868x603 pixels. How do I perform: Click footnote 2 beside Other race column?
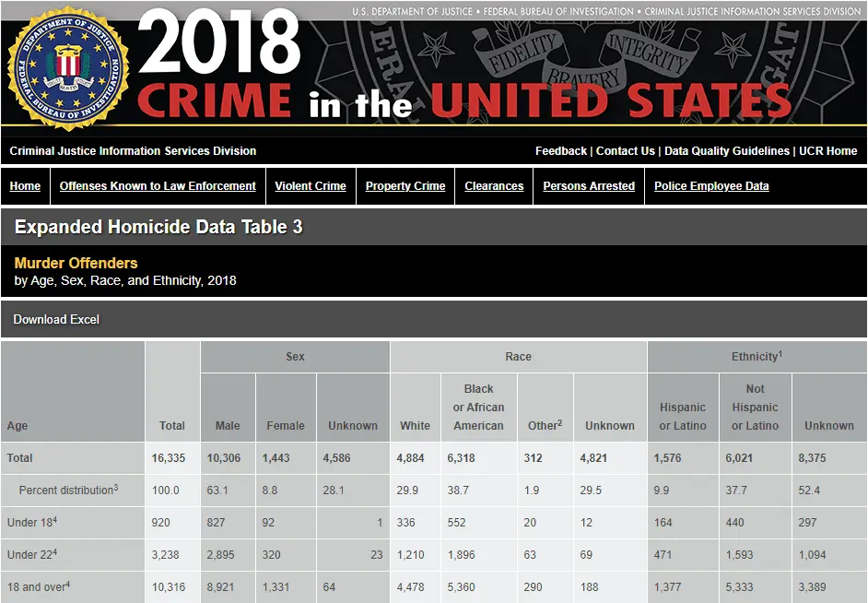[x=559, y=422]
